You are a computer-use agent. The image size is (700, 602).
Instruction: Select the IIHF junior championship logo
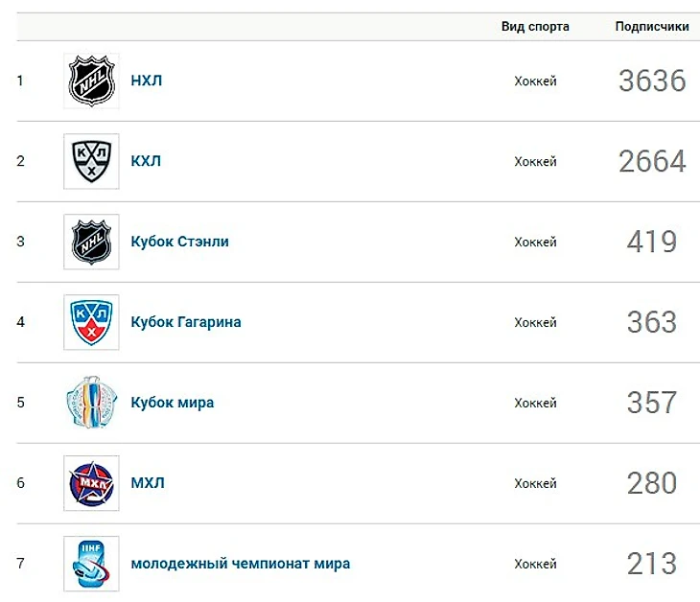click(x=91, y=564)
